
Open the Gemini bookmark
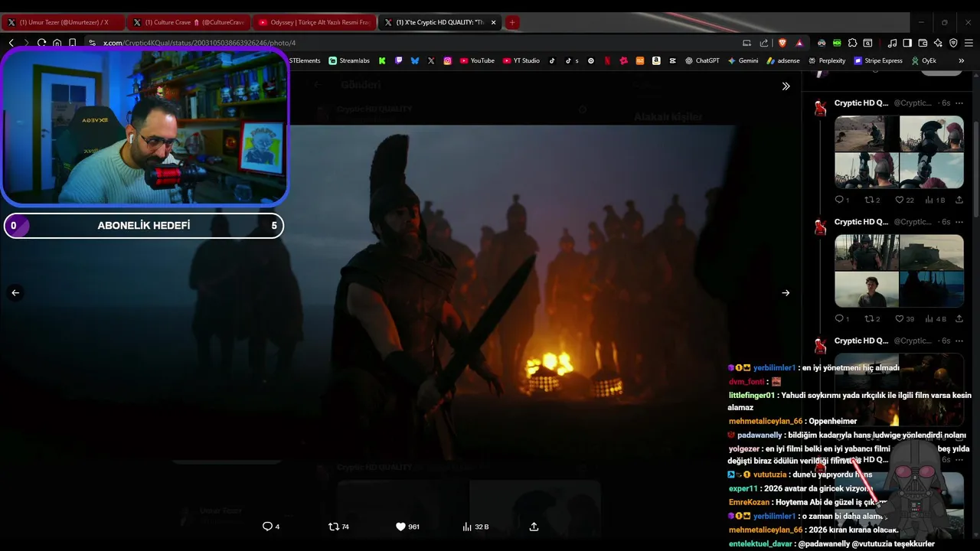click(743, 60)
